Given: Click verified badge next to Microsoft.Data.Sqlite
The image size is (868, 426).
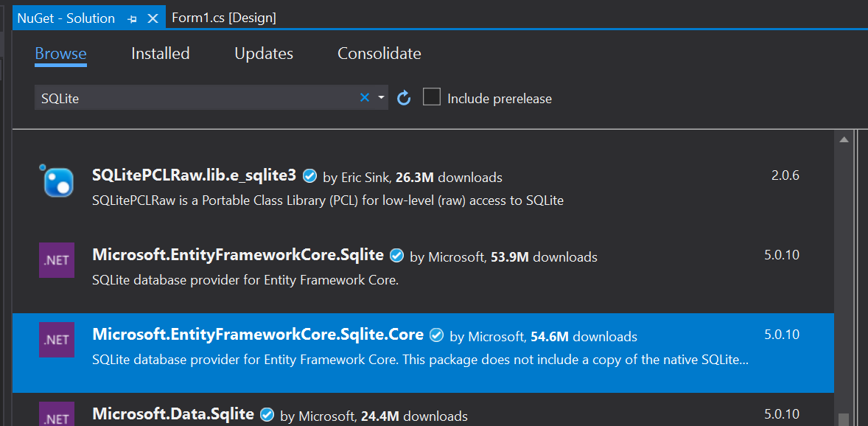Looking at the screenshot, I should (267, 413).
